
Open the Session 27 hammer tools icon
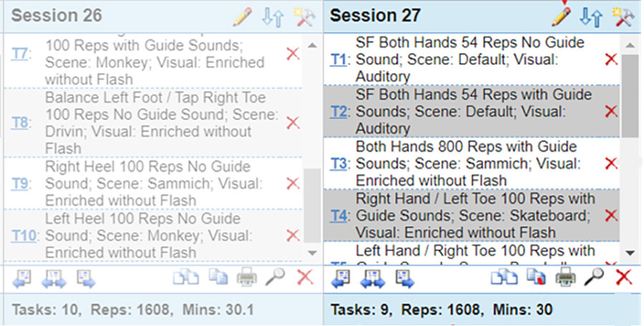click(623, 18)
